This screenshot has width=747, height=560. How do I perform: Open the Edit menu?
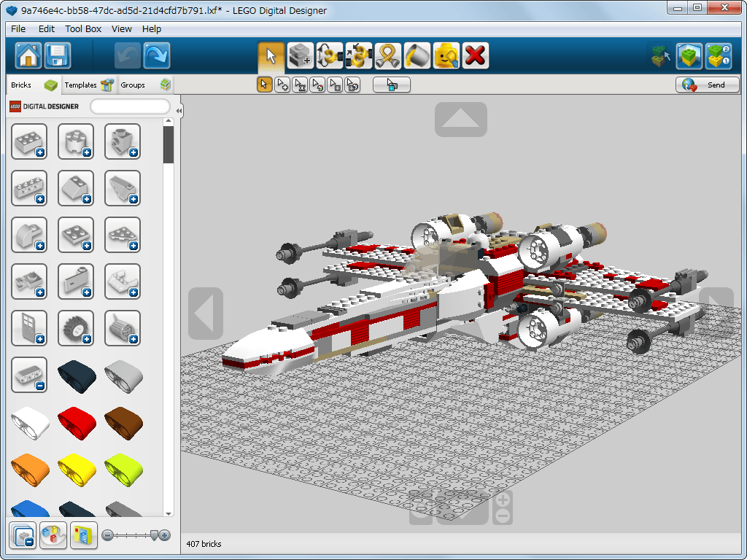click(x=46, y=29)
